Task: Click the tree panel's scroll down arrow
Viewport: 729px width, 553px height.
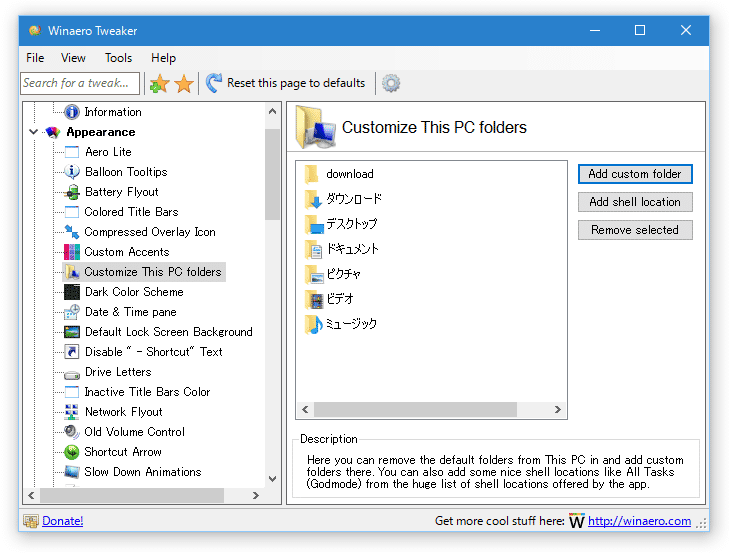Action: [272, 479]
